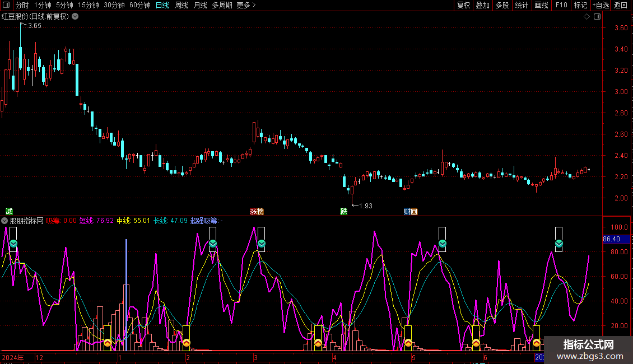This screenshot has width=633, height=364.
Task: Click the blue vertical 超强吸筹 signal bar
Action: [127, 295]
